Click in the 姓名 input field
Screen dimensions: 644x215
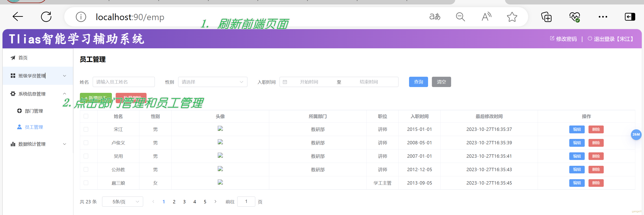[x=124, y=82]
